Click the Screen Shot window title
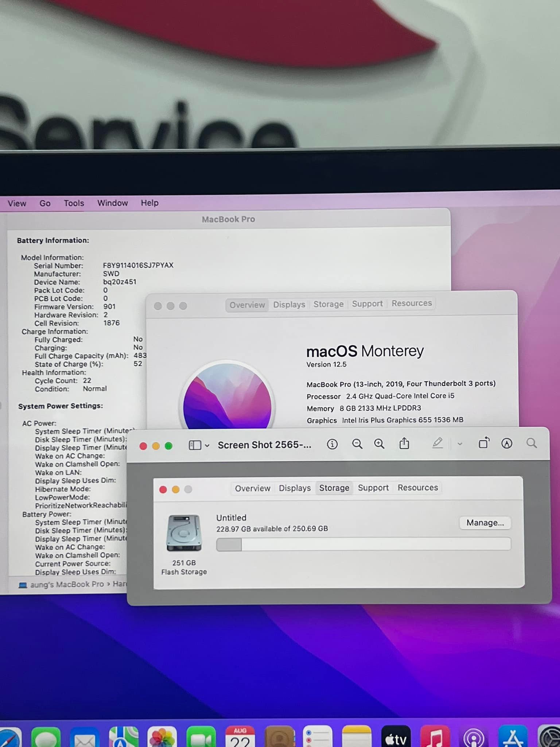 coord(264,445)
